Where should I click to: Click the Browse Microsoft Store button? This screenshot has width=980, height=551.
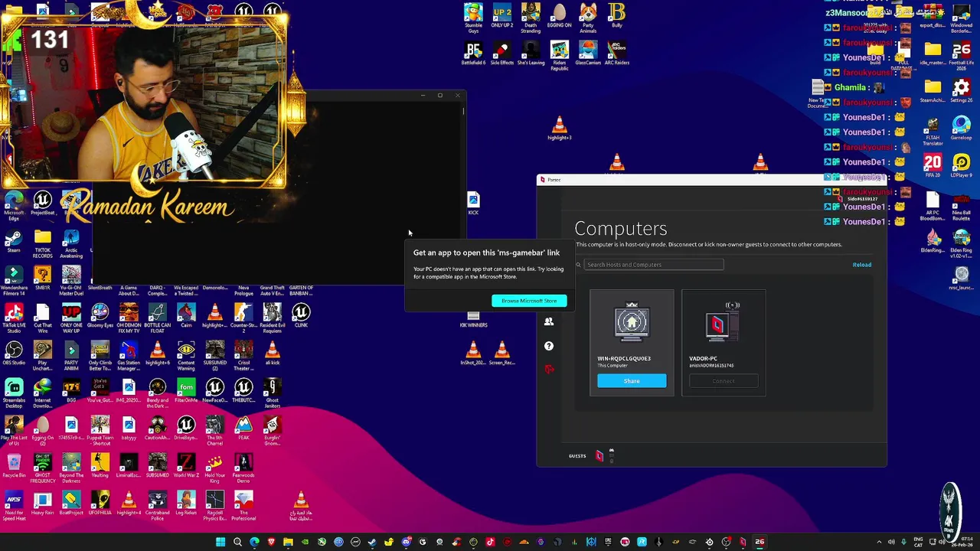pyautogui.click(x=529, y=301)
